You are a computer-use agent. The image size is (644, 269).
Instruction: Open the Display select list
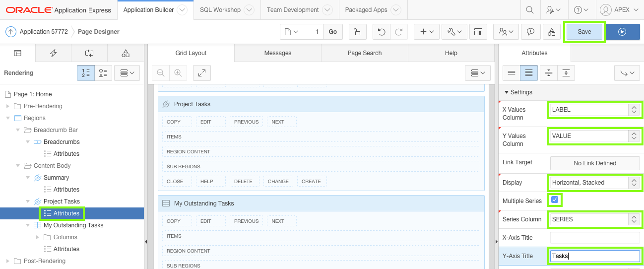pyautogui.click(x=594, y=183)
